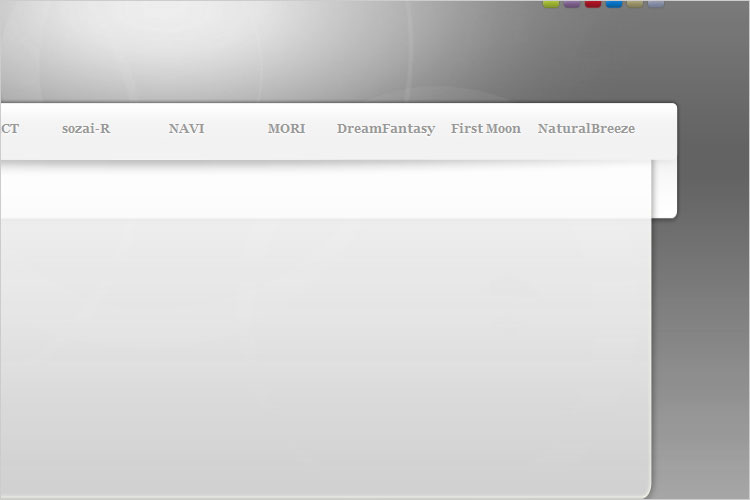Click the large light gray content panel
Viewport: 750px width, 500px height.
320,350
